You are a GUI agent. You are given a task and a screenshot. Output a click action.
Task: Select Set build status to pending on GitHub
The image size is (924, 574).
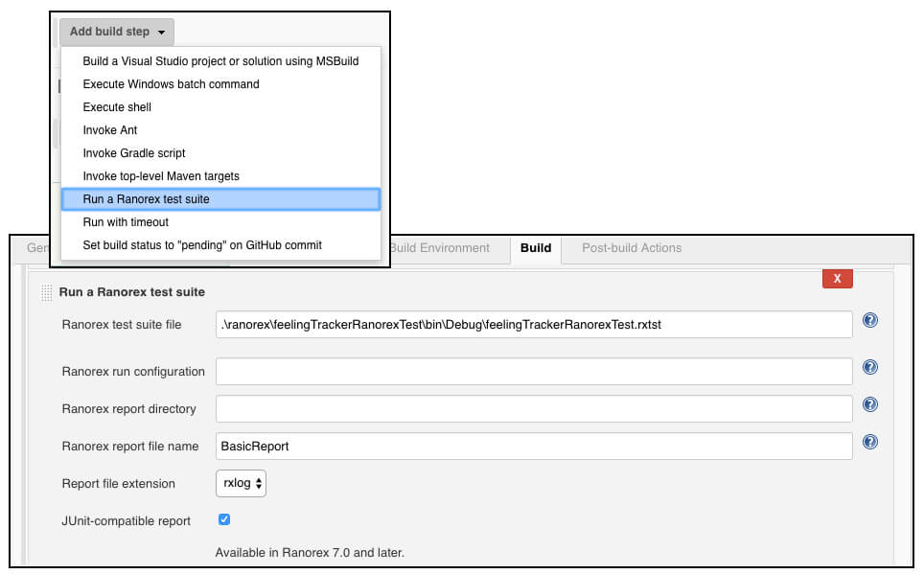click(220, 245)
